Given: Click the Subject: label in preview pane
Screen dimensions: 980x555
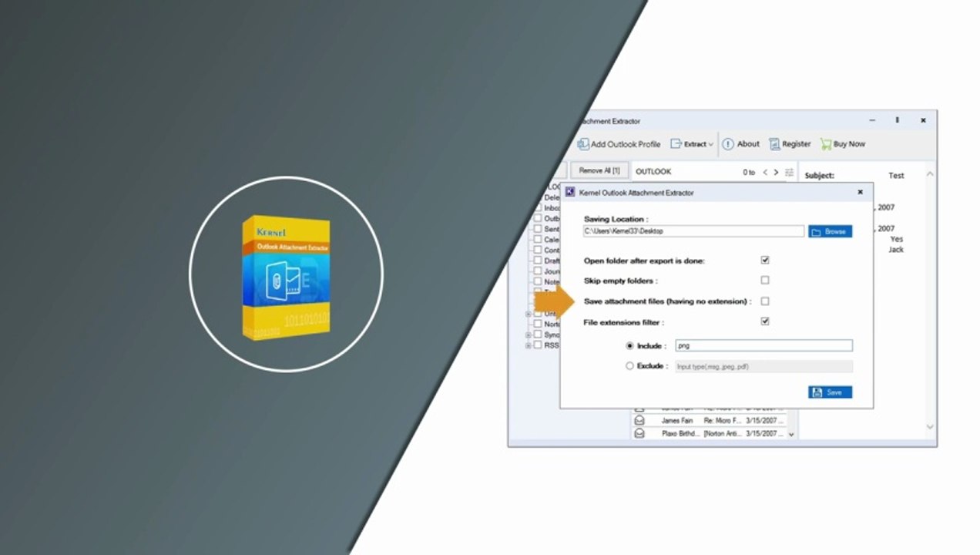Looking at the screenshot, I should [819, 176].
